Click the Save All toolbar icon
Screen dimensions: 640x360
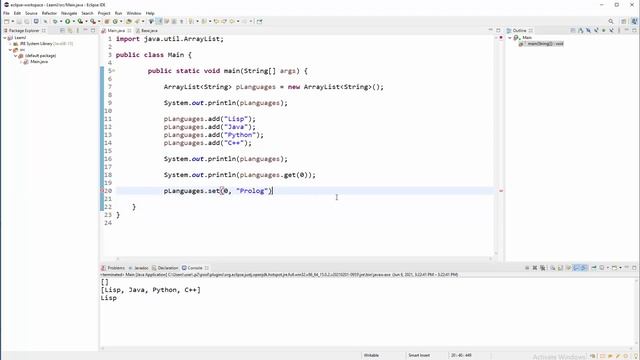[27, 21]
